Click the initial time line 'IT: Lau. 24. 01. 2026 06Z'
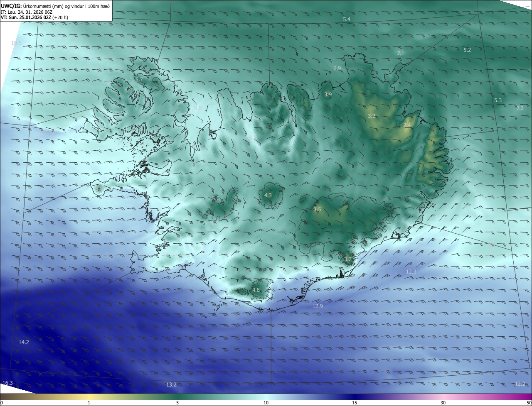Screen dimensions: 532x406 click(27, 12)
